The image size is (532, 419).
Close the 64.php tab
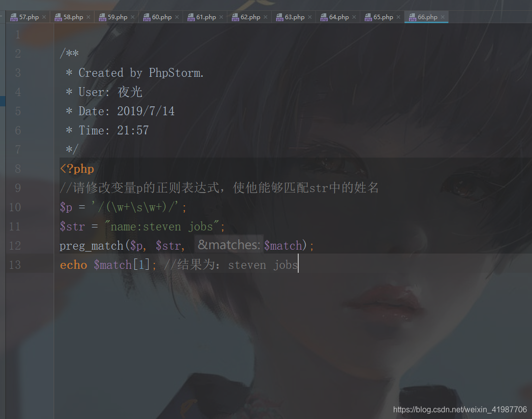point(354,17)
